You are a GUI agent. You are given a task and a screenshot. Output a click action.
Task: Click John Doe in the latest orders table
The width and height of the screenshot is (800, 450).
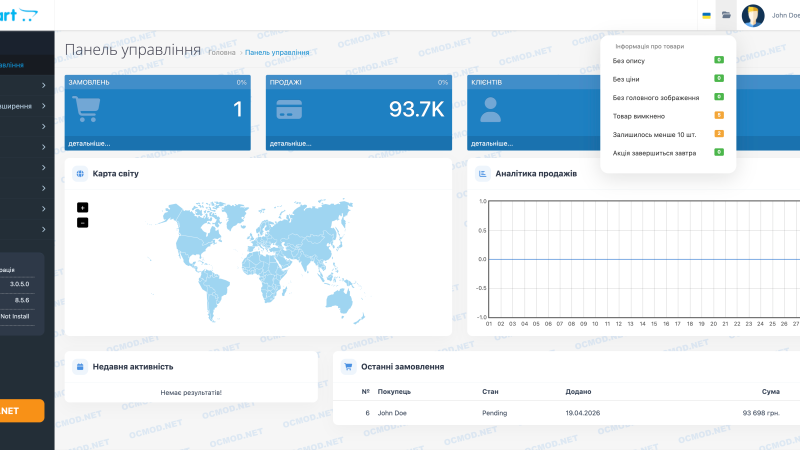coord(392,413)
